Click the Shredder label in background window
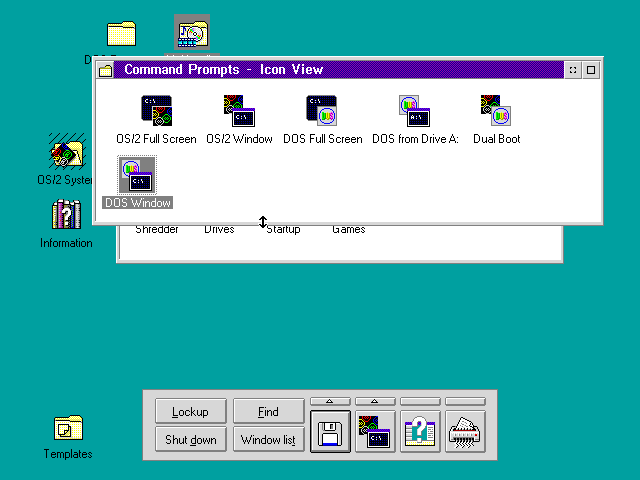640x480 pixels. [157, 230]
